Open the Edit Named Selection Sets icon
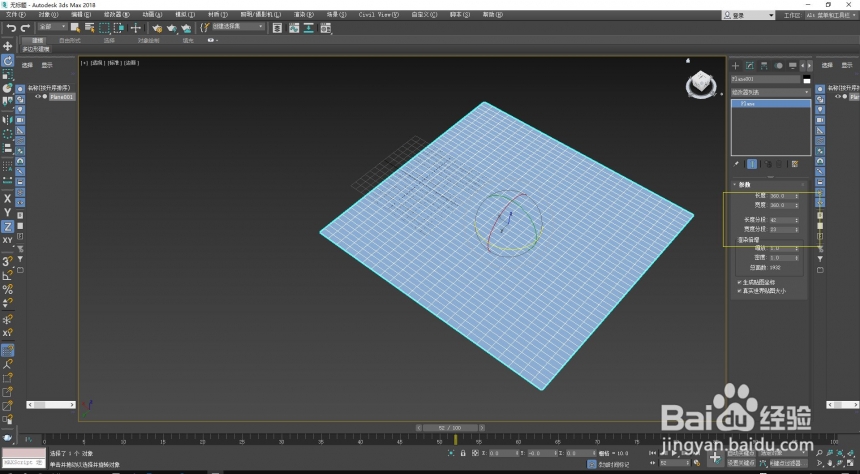The image size is (860, 474). click(x=205, y=27)
